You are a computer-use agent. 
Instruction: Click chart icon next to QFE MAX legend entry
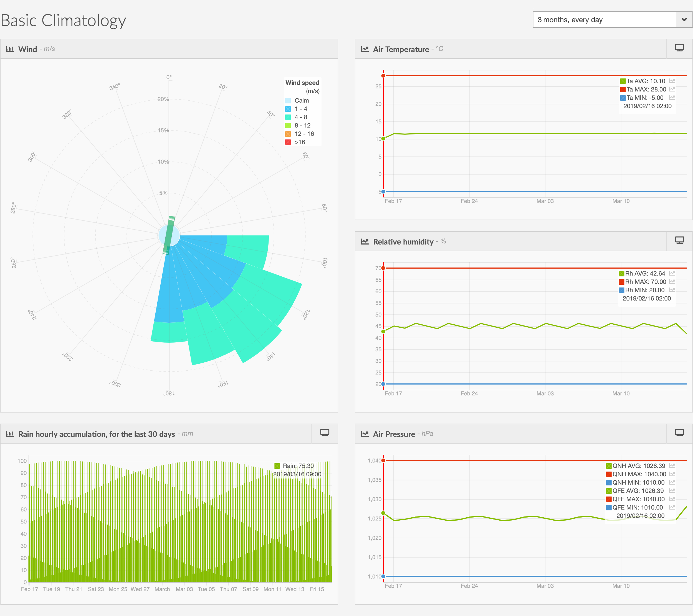[x=672, y=499]
